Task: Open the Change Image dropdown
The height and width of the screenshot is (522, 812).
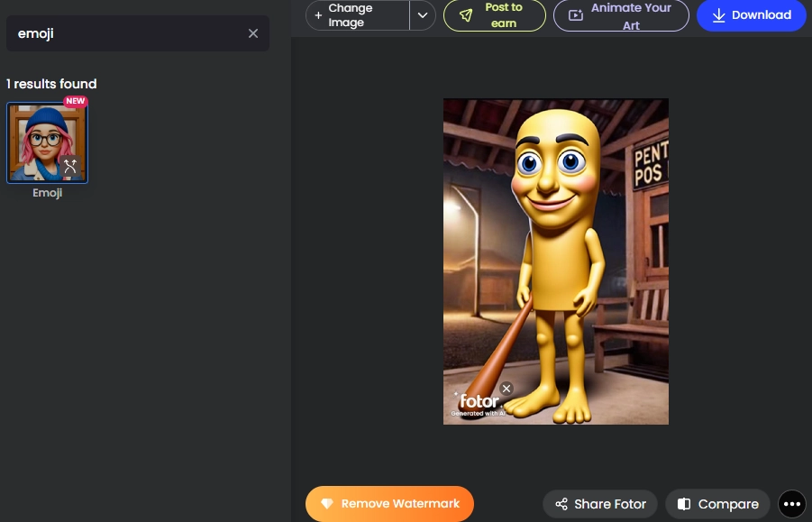Action: [x=422, y=15]
